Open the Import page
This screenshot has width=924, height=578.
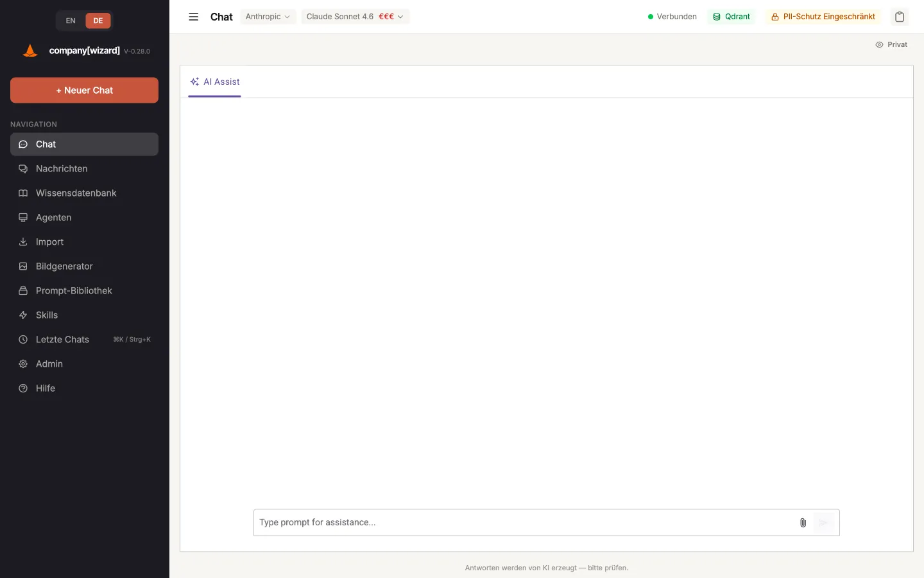pyautogui.click(x=84, y=242)
